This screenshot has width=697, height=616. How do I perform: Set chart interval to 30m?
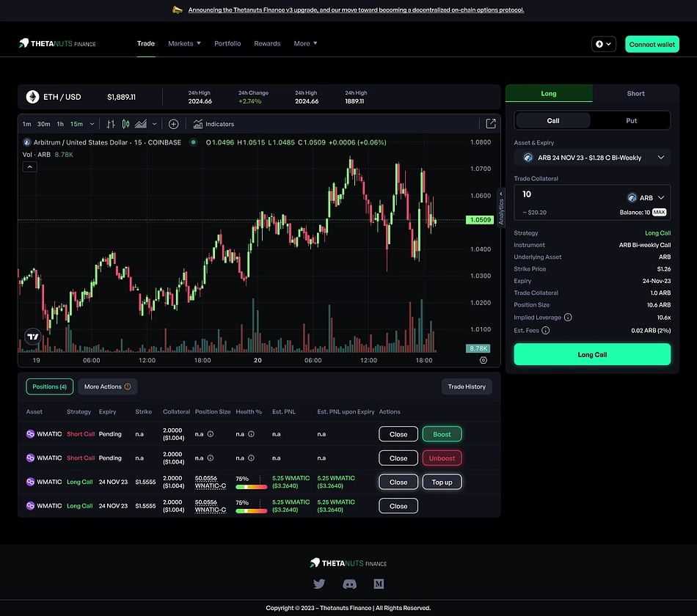(x=43, y=124)
